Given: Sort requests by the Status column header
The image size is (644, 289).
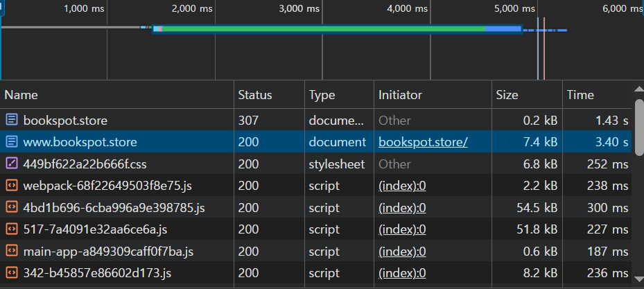Looking at the screenshot, I should coord(269,95).
